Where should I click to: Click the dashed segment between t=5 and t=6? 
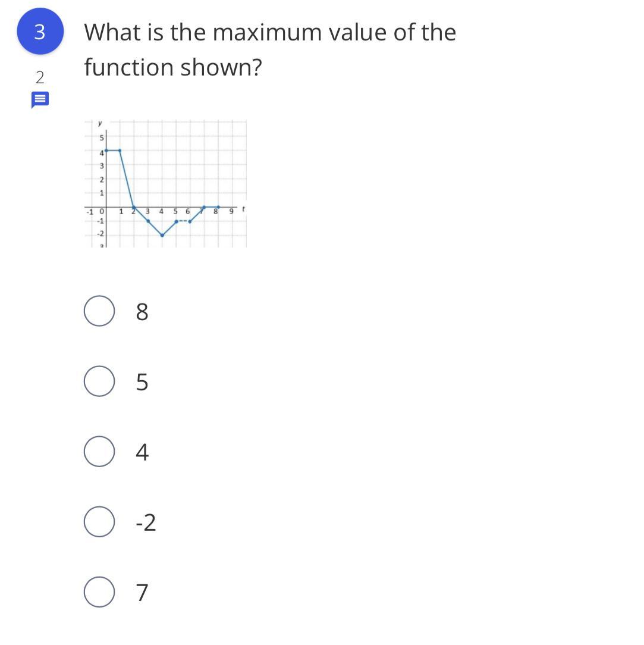tap(183, 221)
